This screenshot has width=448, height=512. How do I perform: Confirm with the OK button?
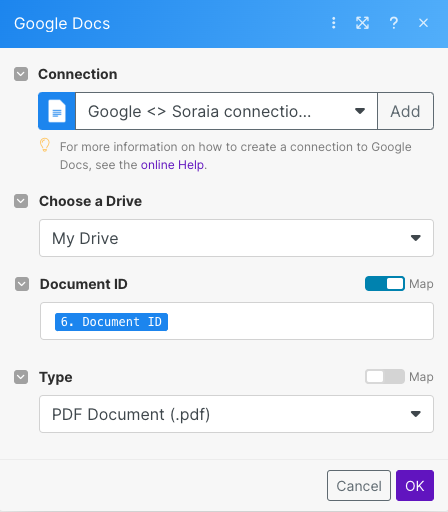point(415,486)
